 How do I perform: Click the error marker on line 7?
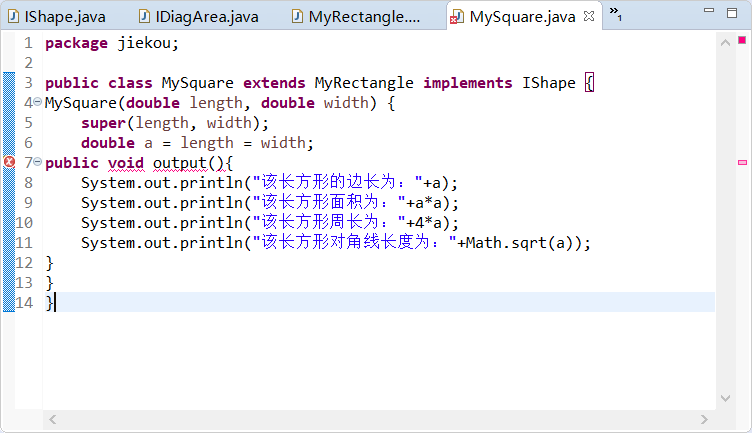[x=9, y=162]
